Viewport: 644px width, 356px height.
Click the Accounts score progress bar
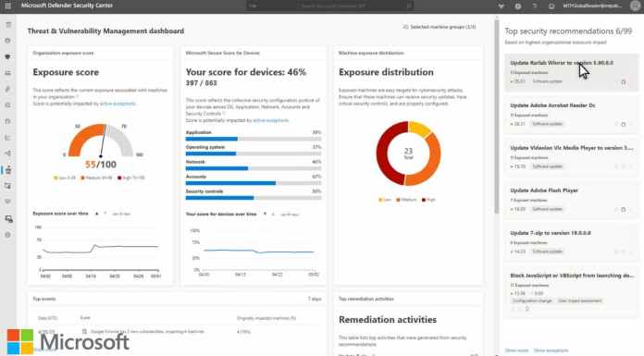pyautogui.click(x=254, y=183)
